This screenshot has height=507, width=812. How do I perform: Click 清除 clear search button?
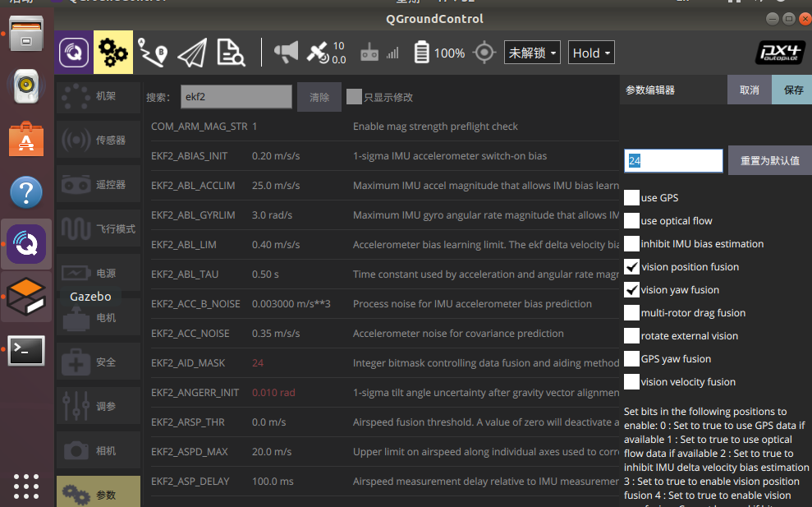(319, 97)
